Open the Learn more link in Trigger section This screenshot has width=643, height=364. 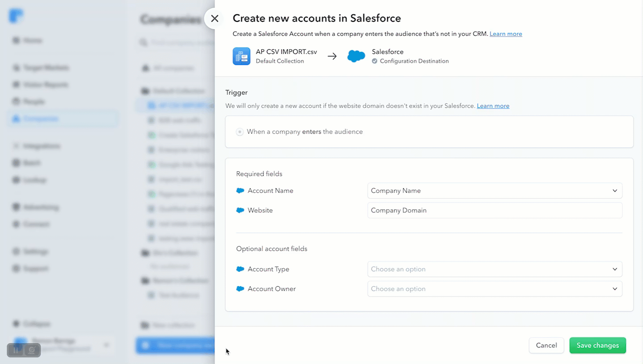coord(493,106)
